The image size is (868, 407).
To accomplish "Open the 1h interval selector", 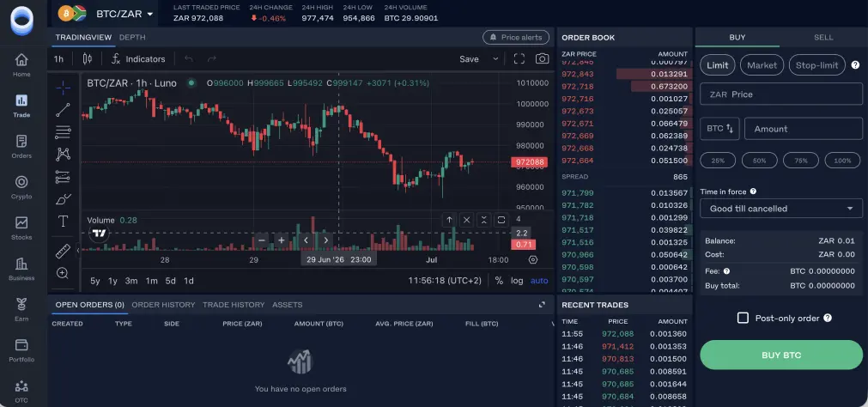I will (x=58, y=58).
